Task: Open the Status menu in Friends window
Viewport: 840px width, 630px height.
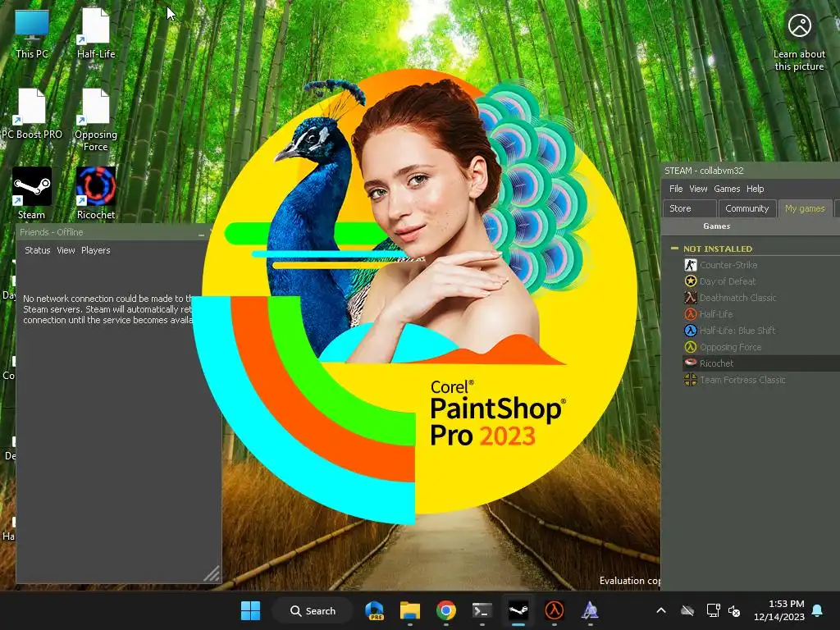Action: point(38,250)
